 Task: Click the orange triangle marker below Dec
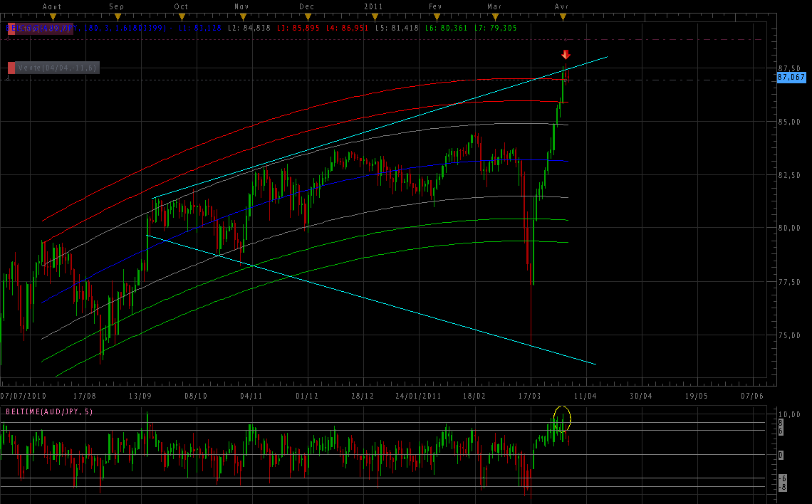pos(307,16)
